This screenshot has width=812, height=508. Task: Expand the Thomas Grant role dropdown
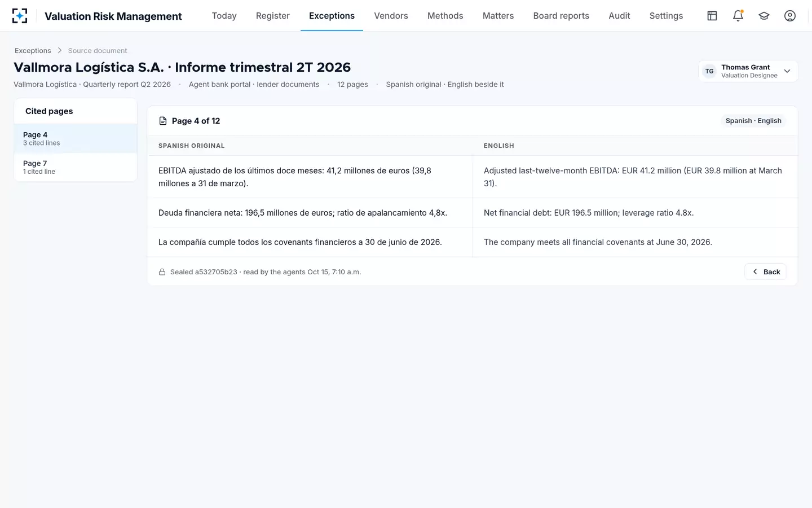coord(748,71)
